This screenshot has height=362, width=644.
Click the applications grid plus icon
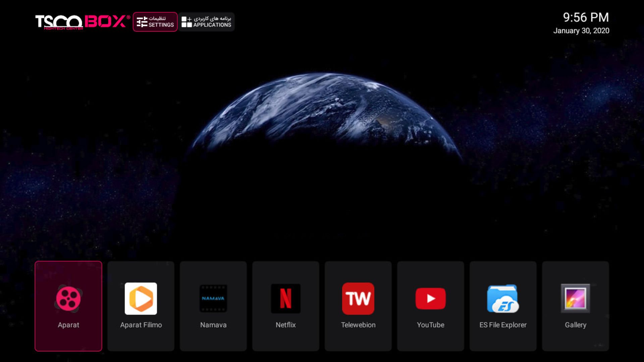(186, 22)
